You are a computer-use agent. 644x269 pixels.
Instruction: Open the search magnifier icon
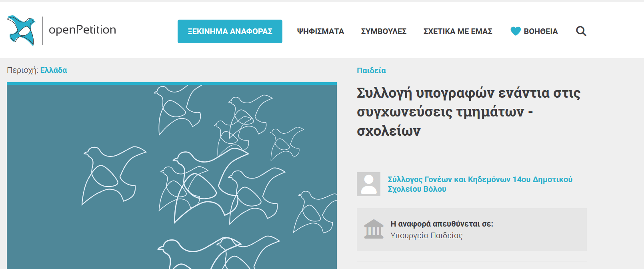tap(581, 31)
